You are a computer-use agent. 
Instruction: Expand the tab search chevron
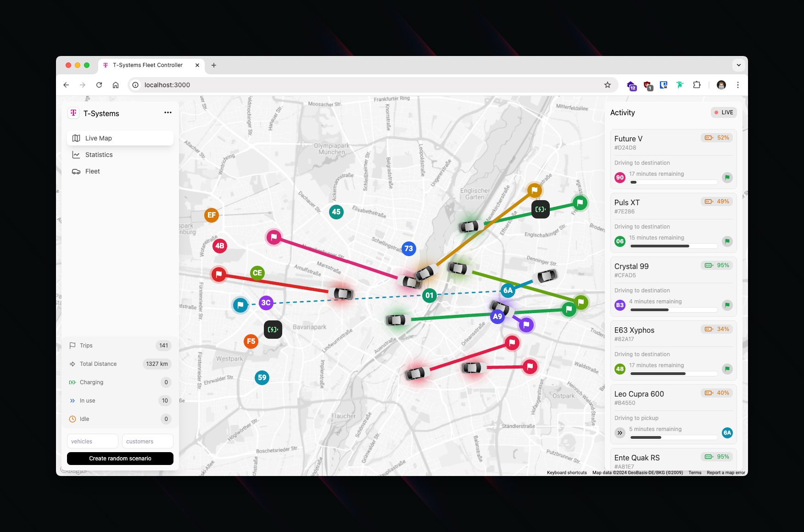click(739, 65)
